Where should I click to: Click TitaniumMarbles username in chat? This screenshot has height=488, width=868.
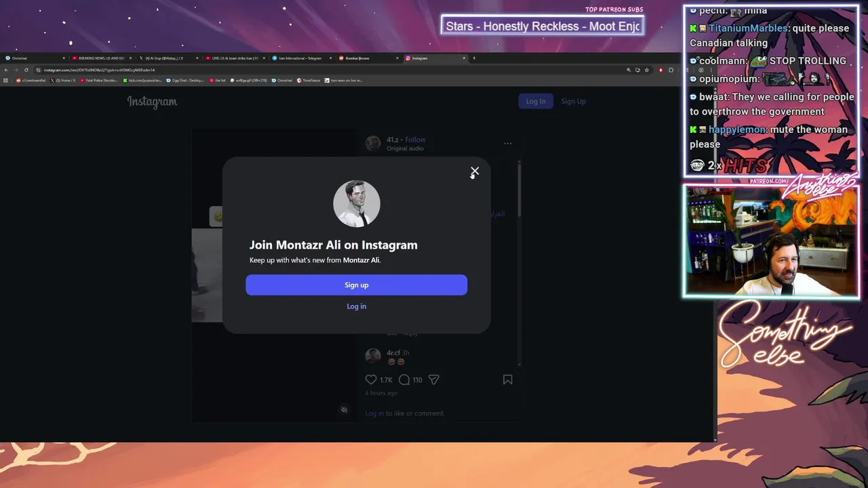click(748, 28)
